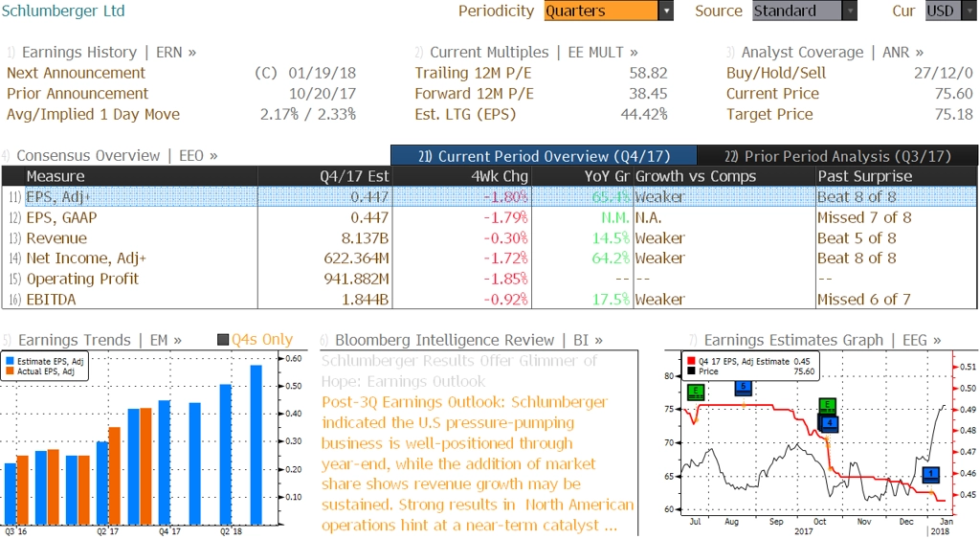This screenshot has height=539, width=980.
Task: Click the blue 1 marker in December
Action: point(930,474)
